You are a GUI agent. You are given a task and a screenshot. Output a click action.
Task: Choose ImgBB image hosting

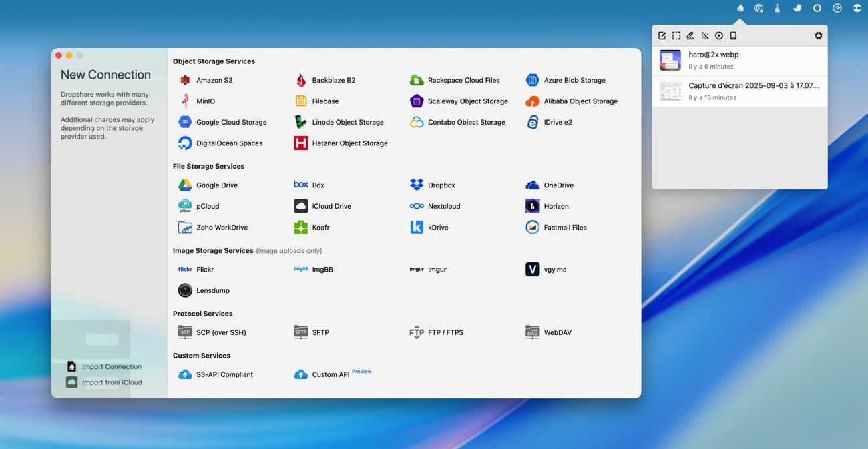pyautogui.click(x=313, y=270)
